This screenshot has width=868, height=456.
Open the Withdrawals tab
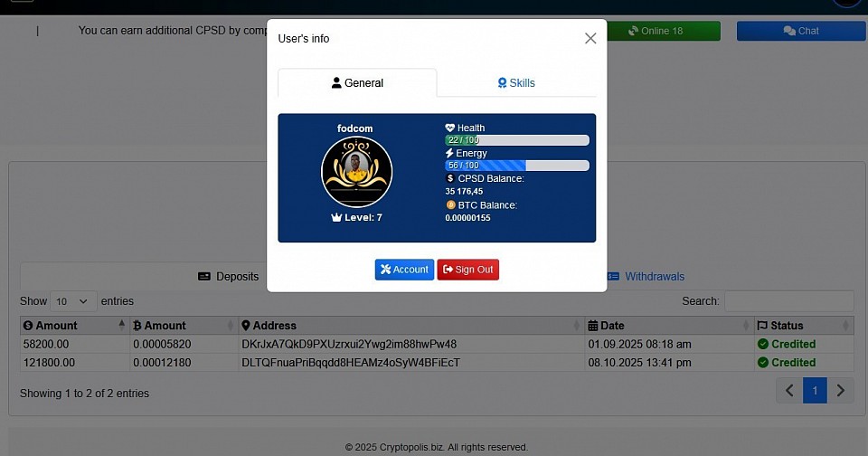[x=646, y=277]
